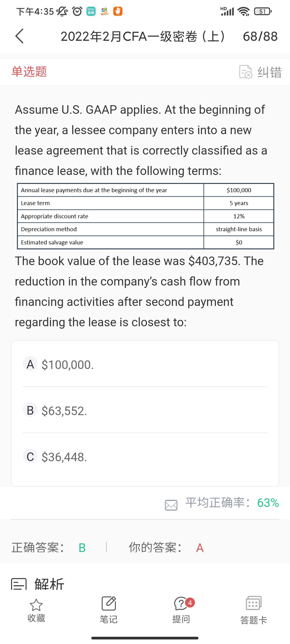Tap the analysis section icon

coord(19,584)
